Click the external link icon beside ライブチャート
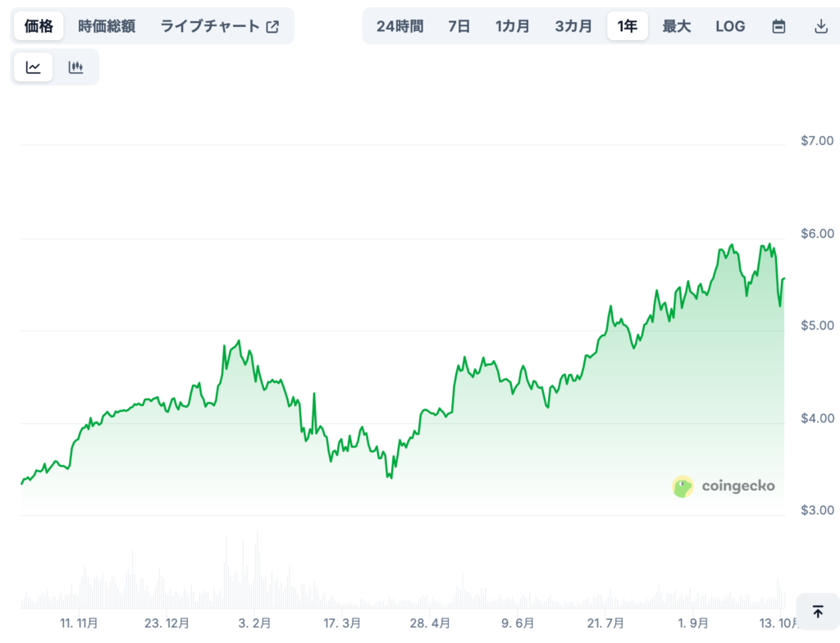The height and width of the screenshot is (643, 840). pyautogui.click(x=273, y=26)
